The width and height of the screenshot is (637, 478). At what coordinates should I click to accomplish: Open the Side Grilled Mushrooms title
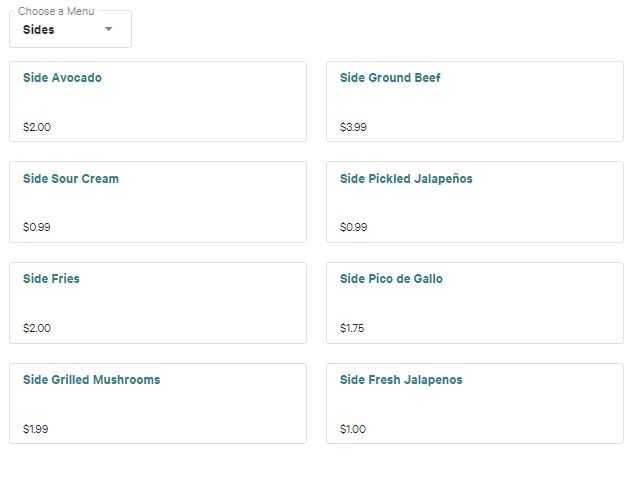[x=91, y=380]
